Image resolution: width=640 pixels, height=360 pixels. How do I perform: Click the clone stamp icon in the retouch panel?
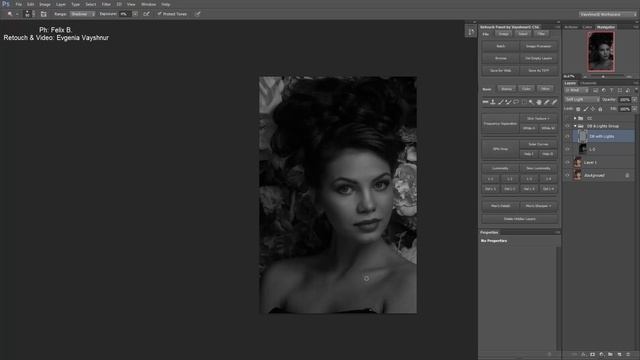click(493, 102)
